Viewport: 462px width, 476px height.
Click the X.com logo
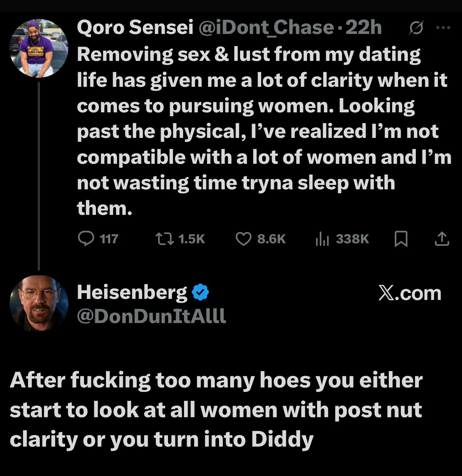410,293
